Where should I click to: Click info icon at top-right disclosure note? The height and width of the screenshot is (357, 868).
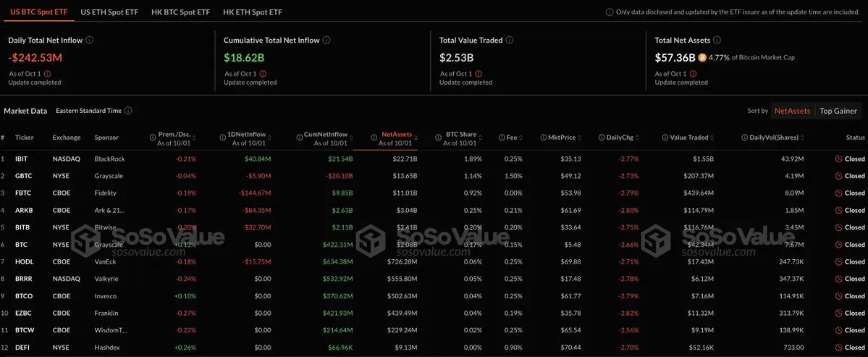[x=610, y=12]
